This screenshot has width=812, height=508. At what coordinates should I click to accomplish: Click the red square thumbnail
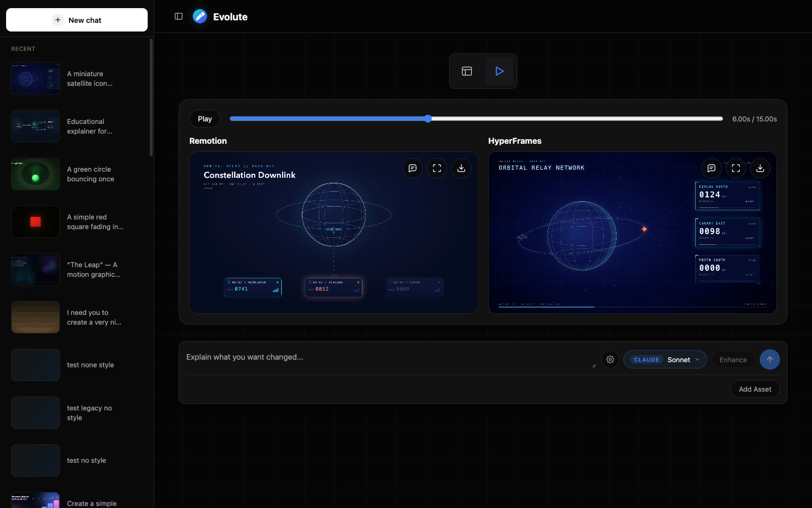(36, 221)
